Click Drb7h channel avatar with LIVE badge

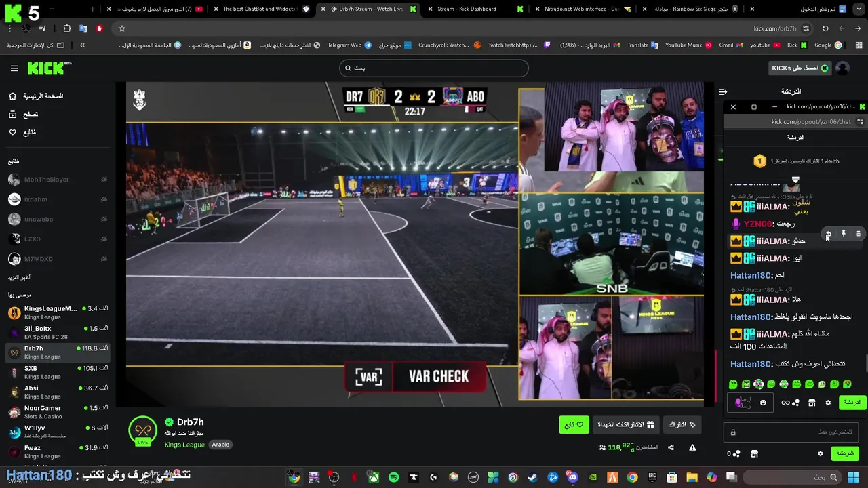click(x=142, y=430)
